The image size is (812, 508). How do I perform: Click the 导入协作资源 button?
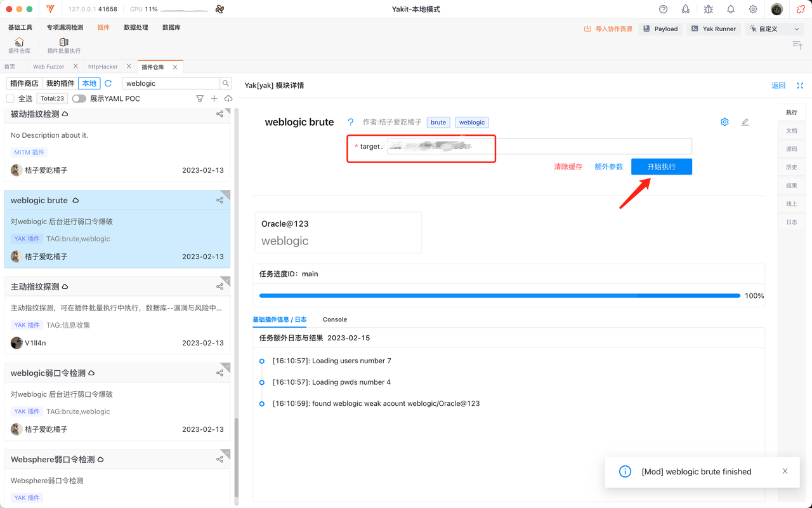(608, 29)
